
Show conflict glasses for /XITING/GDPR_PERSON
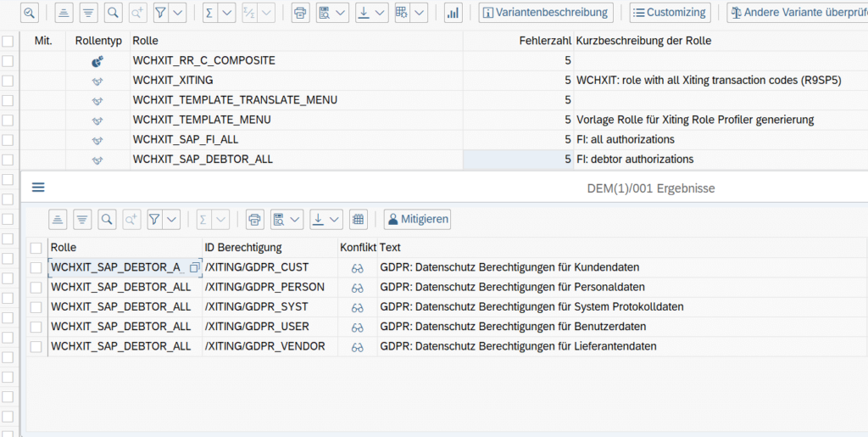point(358,288)
